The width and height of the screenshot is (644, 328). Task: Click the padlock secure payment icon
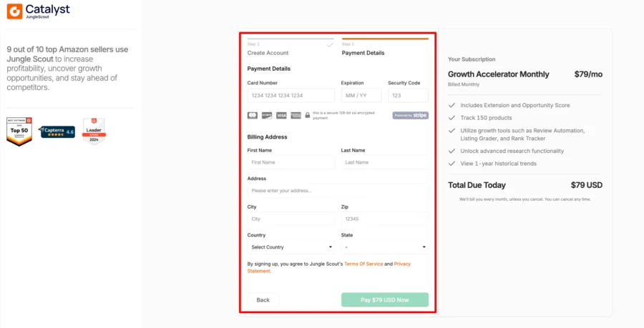[x=307, y=116]
